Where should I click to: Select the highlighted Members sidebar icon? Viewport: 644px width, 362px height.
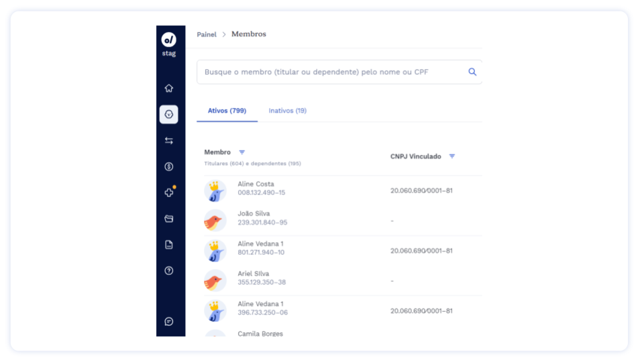169,115
